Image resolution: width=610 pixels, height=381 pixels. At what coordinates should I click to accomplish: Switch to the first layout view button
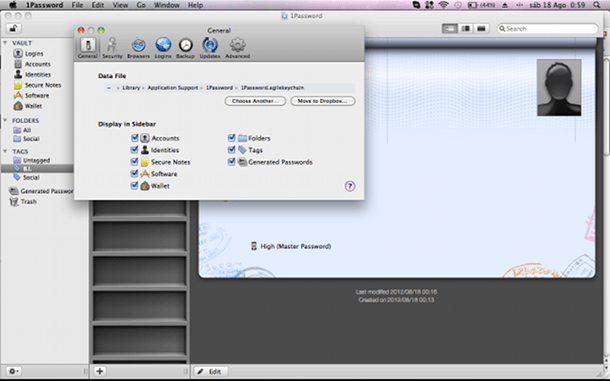[450, 28]
